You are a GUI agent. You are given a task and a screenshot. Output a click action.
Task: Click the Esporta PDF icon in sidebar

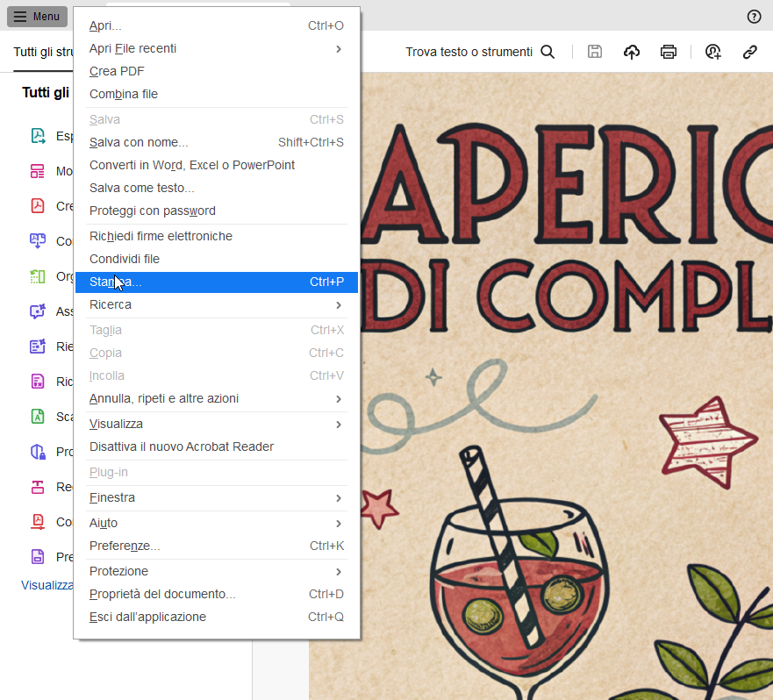pos(38,136)
